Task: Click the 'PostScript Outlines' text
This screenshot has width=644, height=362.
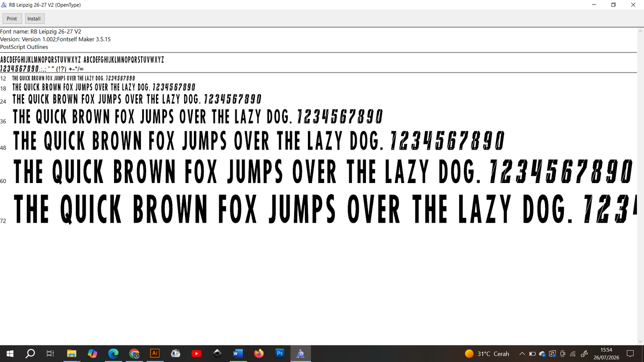Action: point(24,47)
